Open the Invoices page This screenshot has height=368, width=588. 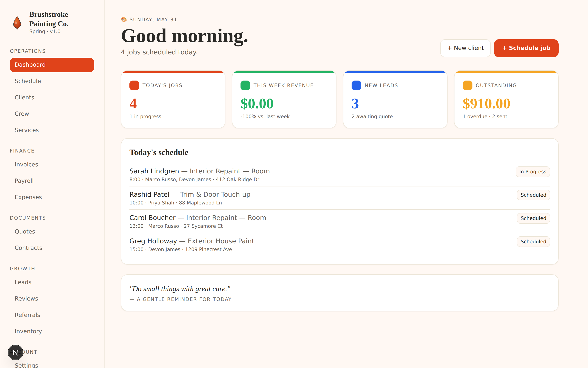pos(52,165)
